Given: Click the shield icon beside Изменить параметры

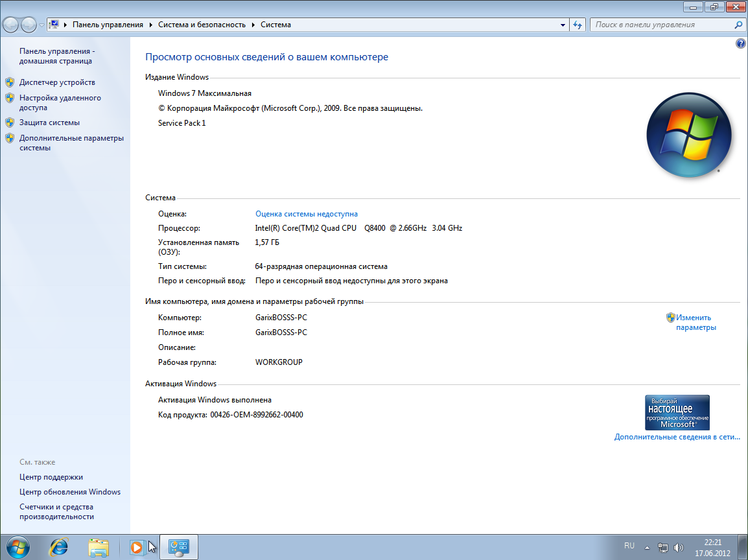Looking at the screenshot, I should pyautogui.click(x=670, y=318).
